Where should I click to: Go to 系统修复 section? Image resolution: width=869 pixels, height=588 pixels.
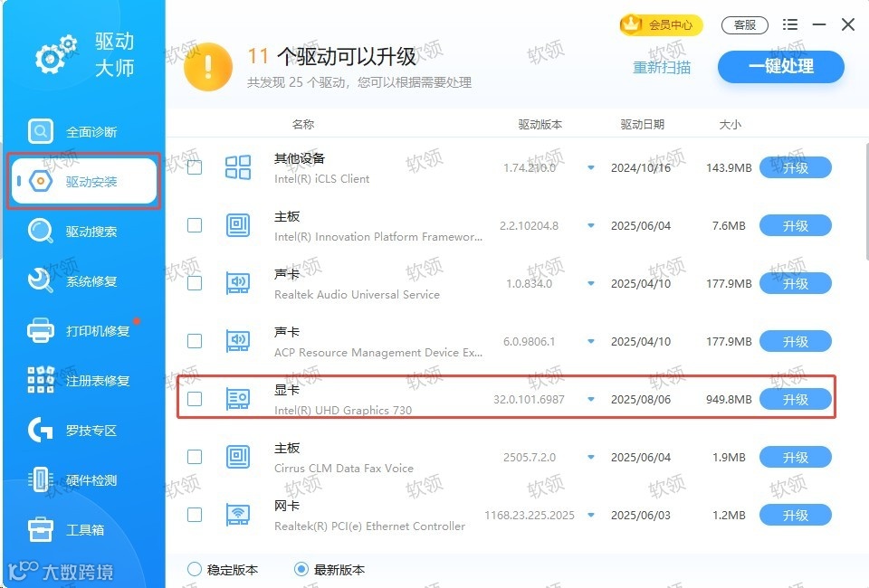point(83,281)
